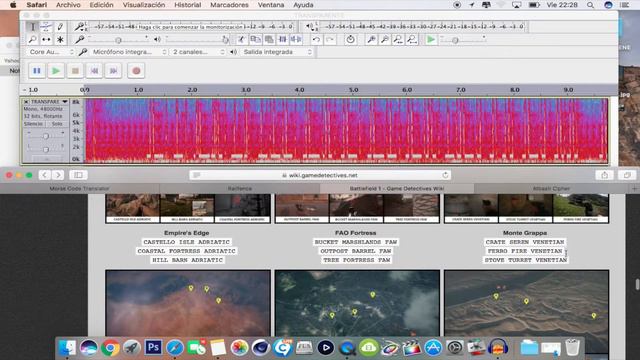Pause playback in Audacity

[37, 71]
